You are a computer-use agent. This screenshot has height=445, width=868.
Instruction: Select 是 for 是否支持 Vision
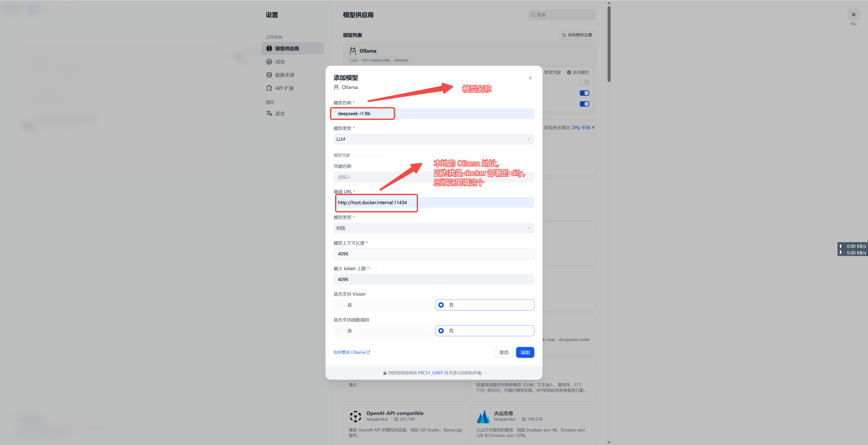coord(339,305)
